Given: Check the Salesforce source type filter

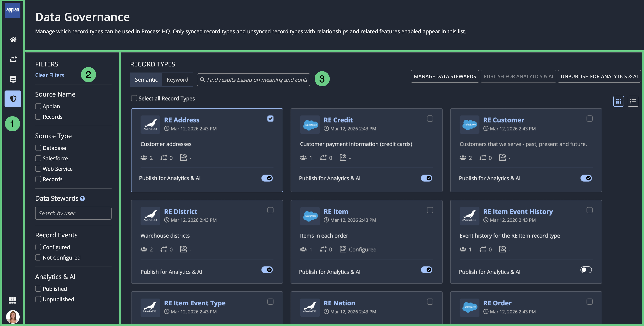Looking at the screenshot, I should 38,158.
